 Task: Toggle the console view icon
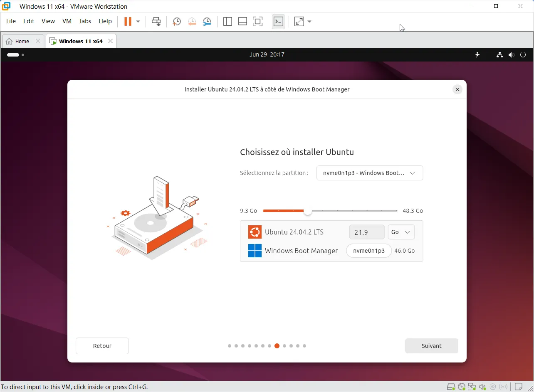[278, 22]
